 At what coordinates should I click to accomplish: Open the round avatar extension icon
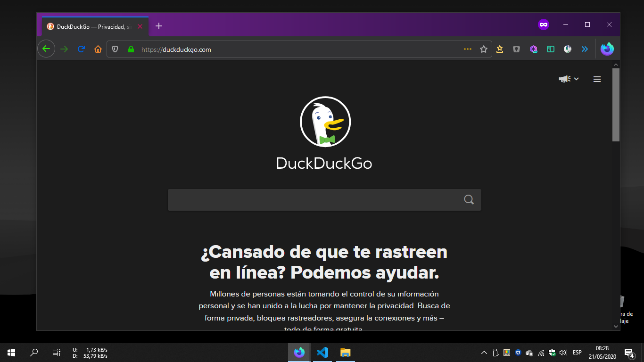tap(568, 49)
